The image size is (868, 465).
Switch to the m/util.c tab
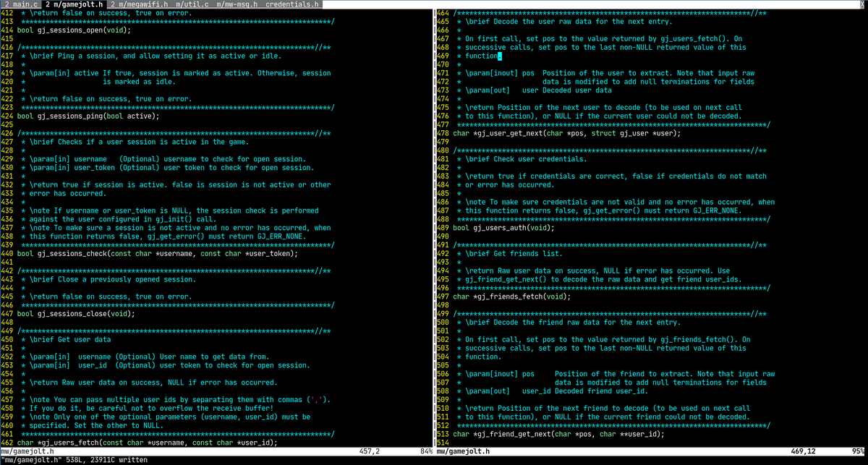coord(192,4)
